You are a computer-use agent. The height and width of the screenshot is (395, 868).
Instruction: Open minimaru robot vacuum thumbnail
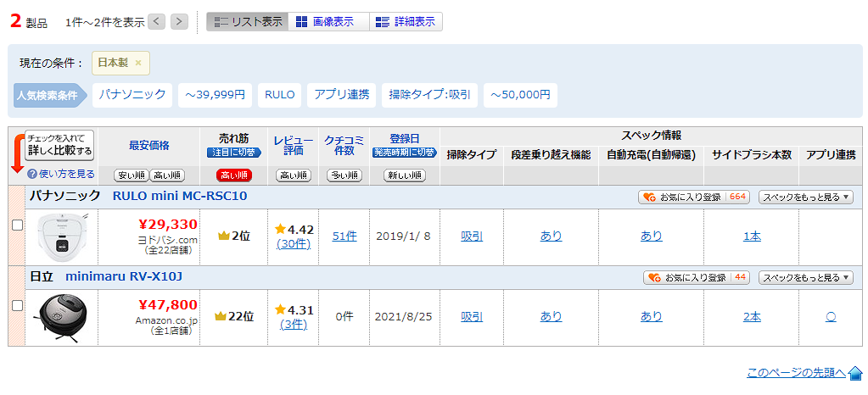[x=63, y=317]
